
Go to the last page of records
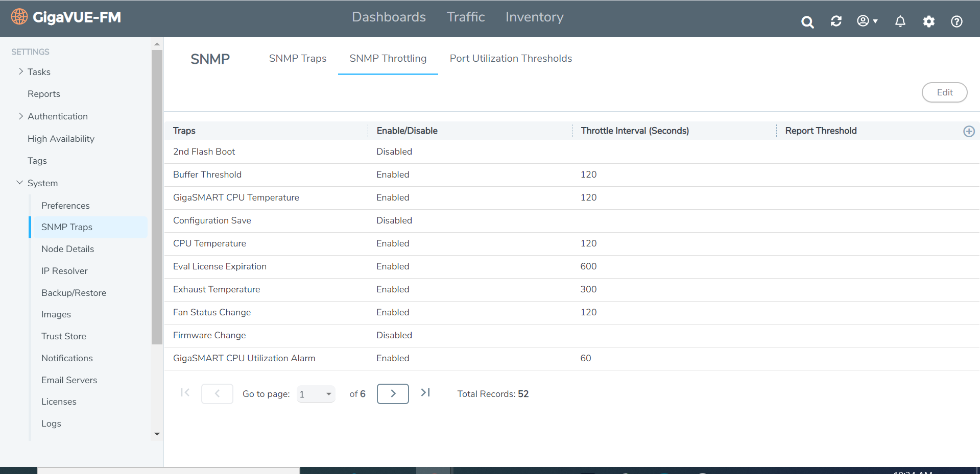click(425, 393)
